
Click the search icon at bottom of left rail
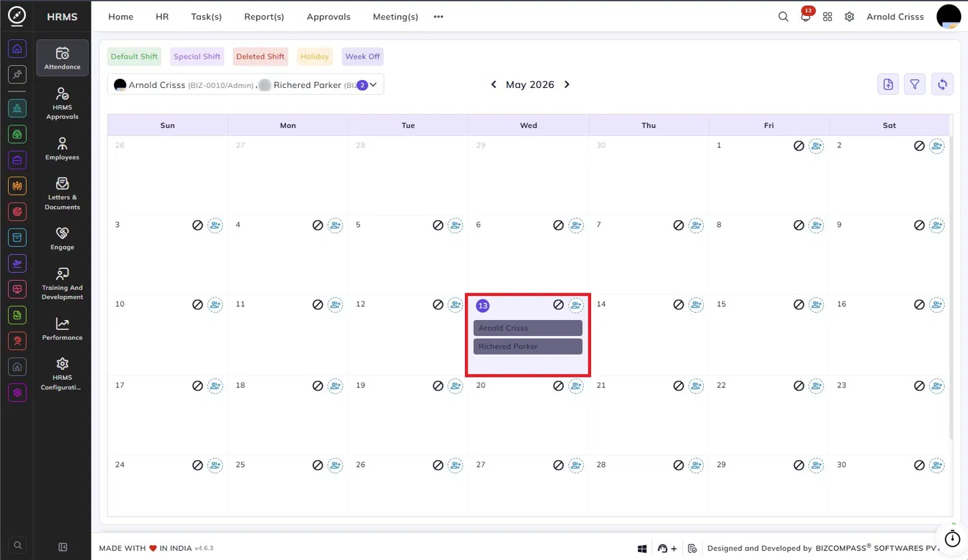tap(17, 545)
